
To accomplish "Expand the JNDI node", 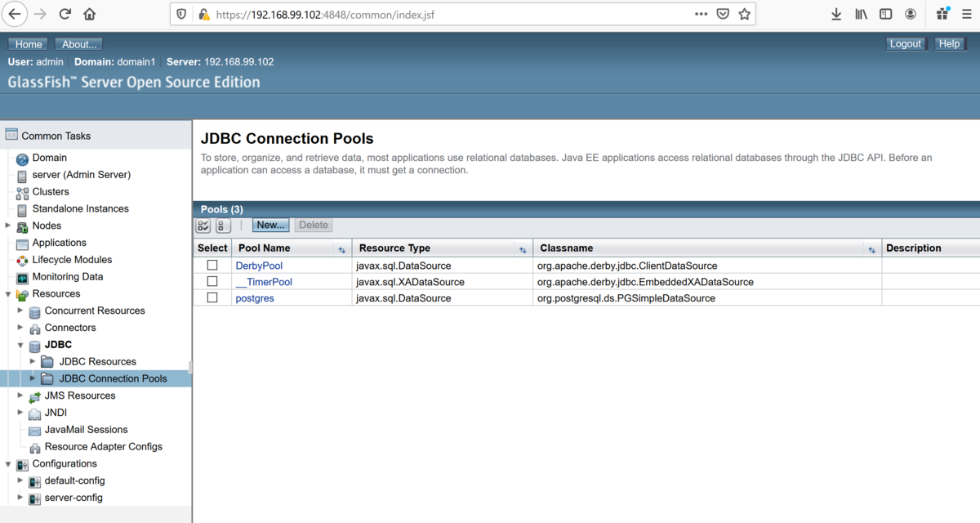I will click(x=20, y=413).
